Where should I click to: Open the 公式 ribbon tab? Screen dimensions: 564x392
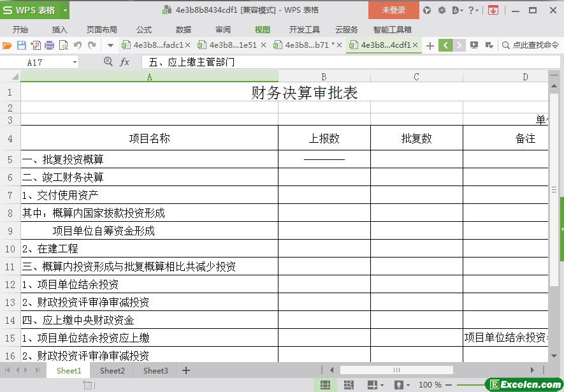click(144, 29)
